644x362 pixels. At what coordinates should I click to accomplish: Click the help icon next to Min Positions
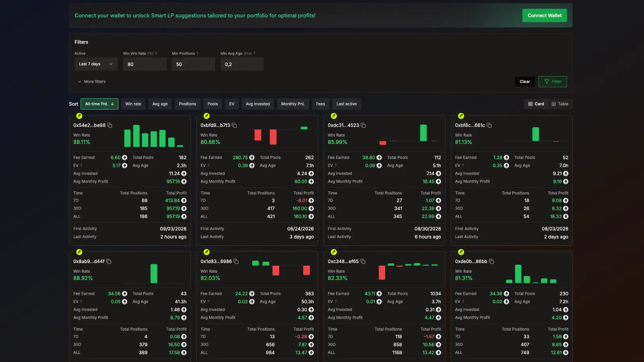tap(197, 53)
